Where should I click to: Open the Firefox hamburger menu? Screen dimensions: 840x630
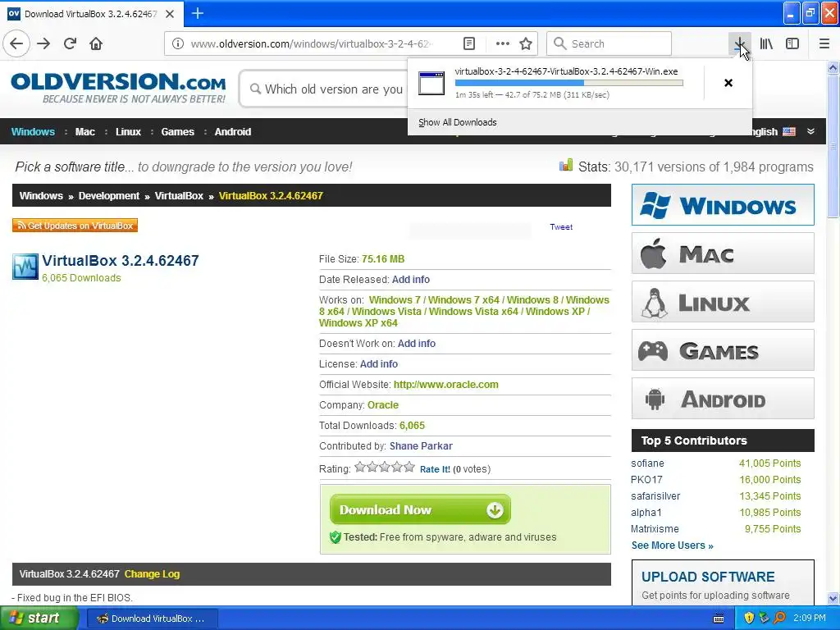[824, 43]
